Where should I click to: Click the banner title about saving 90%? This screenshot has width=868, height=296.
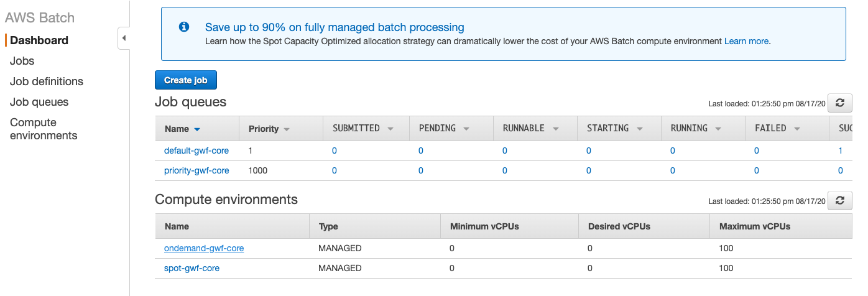335,27
